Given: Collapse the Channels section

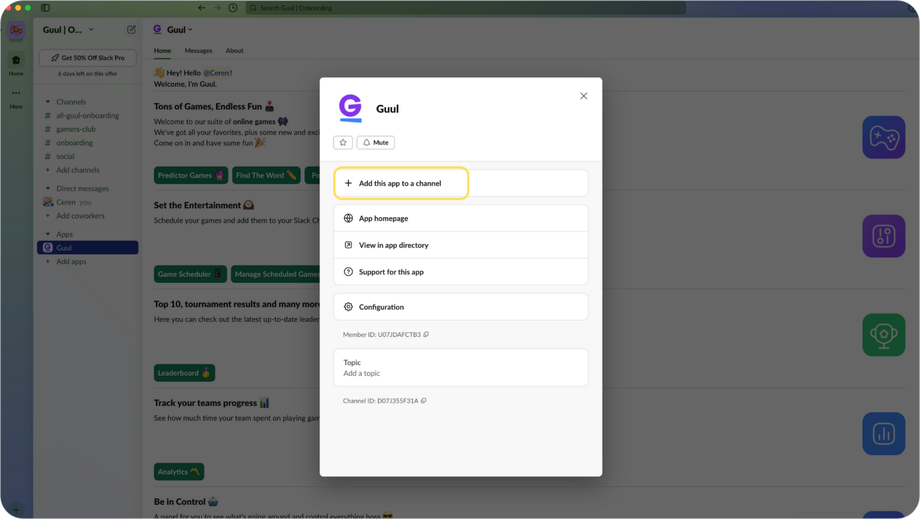Looking at the screenshot, I should point(47,102).
